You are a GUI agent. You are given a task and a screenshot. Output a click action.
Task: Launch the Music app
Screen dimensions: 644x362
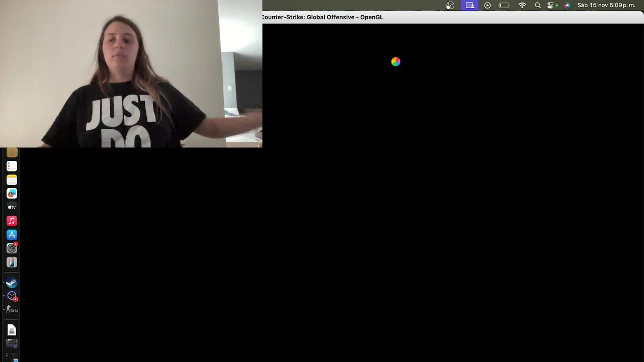pyautogui.click(x=12, y=221)
